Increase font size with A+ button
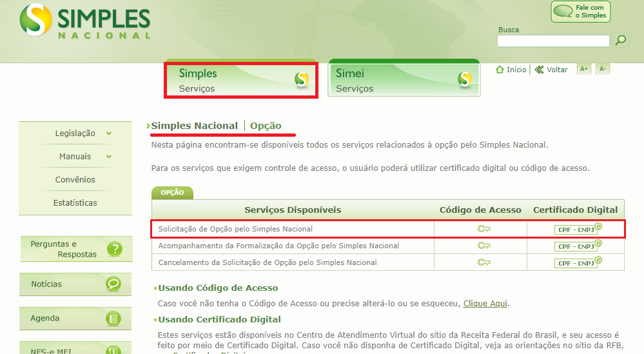The image size is (644, 354). click(583, 69)
